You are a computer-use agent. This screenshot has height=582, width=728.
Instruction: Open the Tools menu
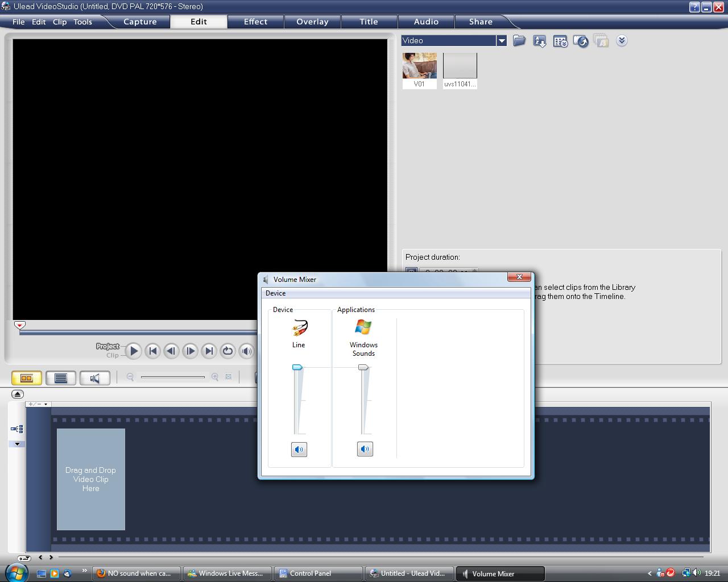tap(82, 22)
